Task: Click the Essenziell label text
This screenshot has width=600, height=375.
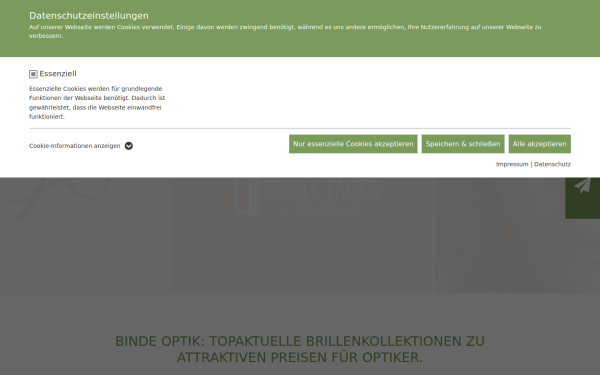Action: 58,73
